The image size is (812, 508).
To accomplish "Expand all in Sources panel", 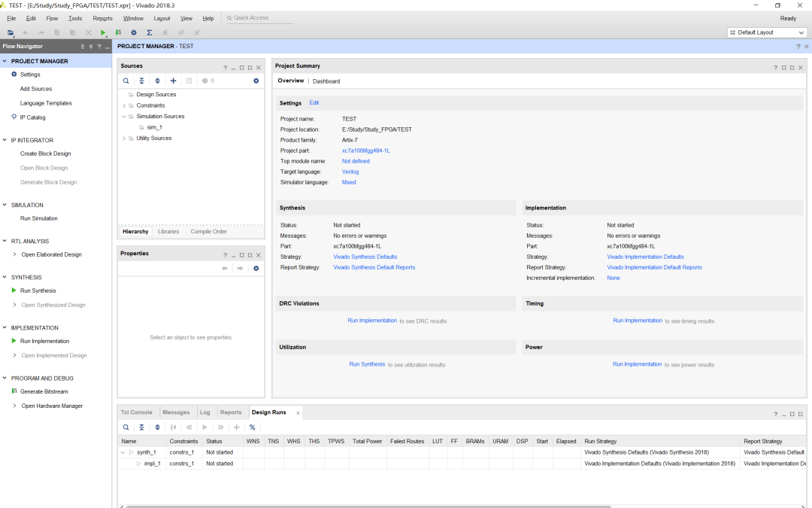I will pos(157,81).
